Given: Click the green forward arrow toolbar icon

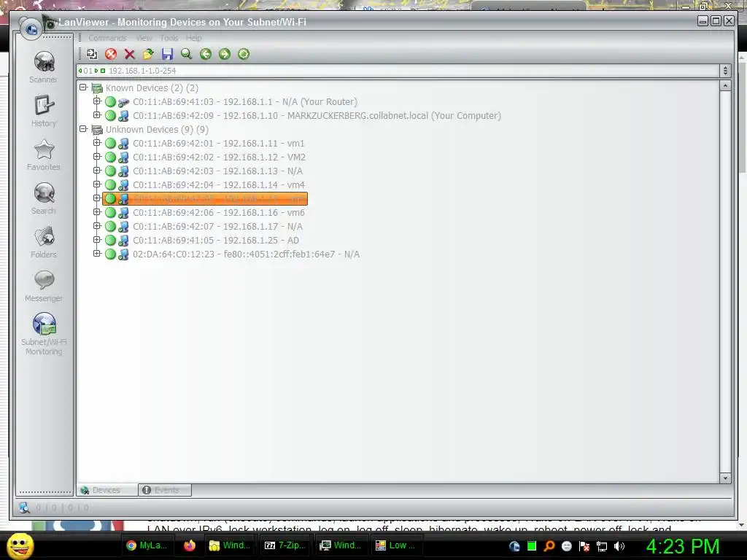Looking at the screenshot, I should [225, 54].
